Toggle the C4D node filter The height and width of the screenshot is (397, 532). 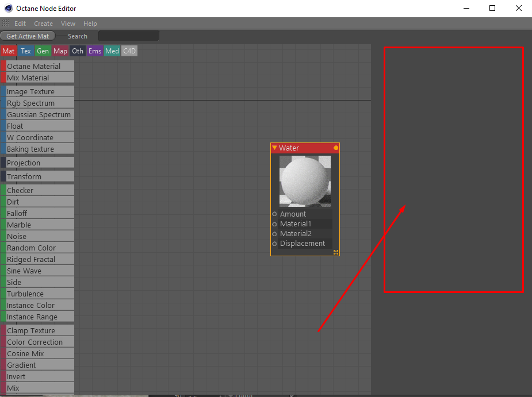point(129,51)
